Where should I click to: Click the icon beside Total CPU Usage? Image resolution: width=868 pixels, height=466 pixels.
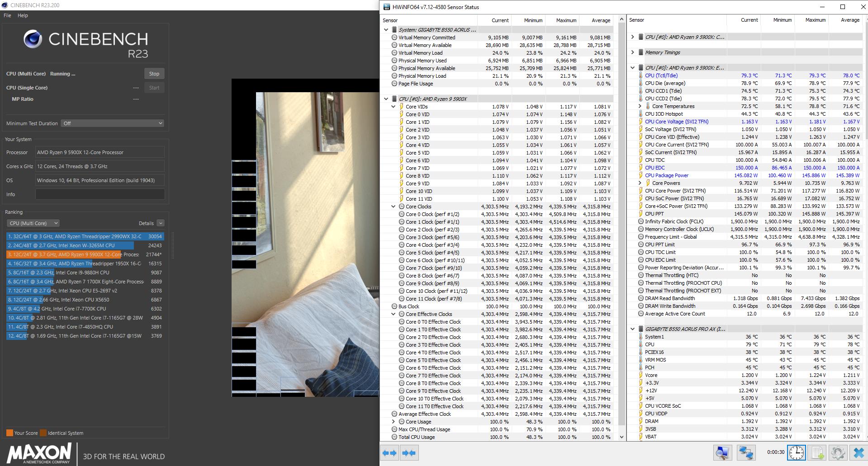pos(394,437)
